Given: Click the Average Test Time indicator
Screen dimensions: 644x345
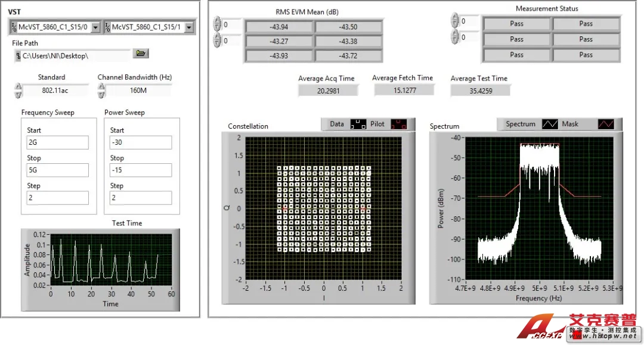Looking at the screenshot, I should 480,91.
